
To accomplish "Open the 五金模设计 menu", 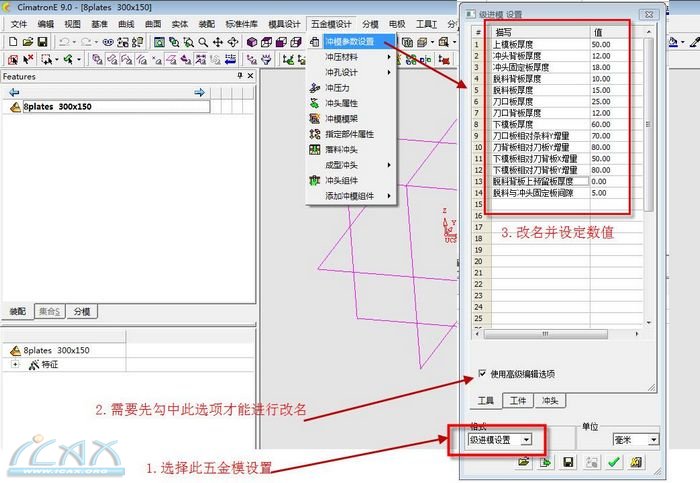I will pyautogui.click(x=331, y=24).
